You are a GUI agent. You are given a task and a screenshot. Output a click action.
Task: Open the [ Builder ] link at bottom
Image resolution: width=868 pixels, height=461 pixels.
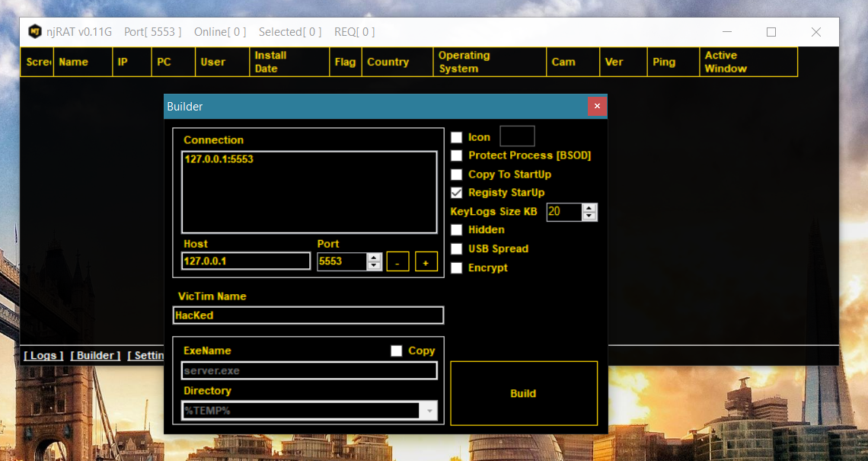pos(95,355)
